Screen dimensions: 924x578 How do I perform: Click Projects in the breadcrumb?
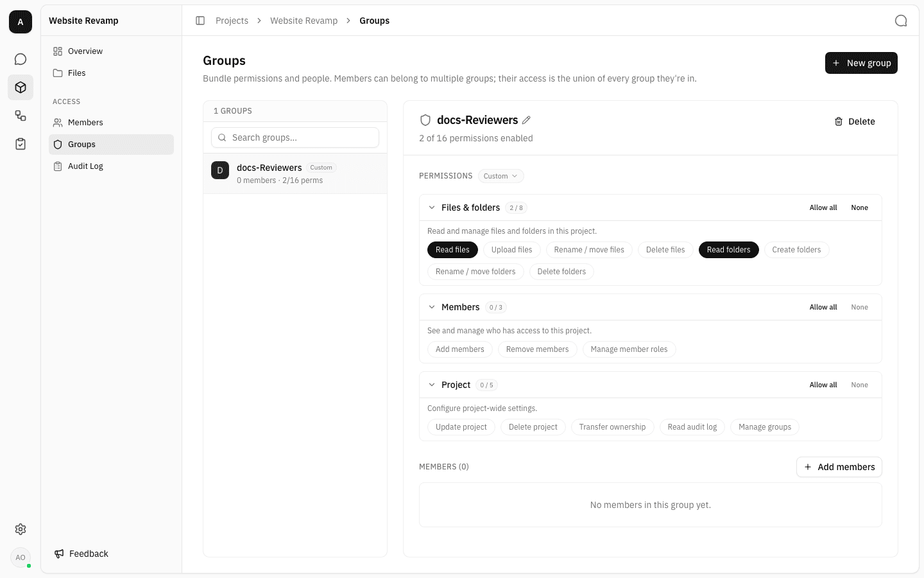tap(232, 21)
